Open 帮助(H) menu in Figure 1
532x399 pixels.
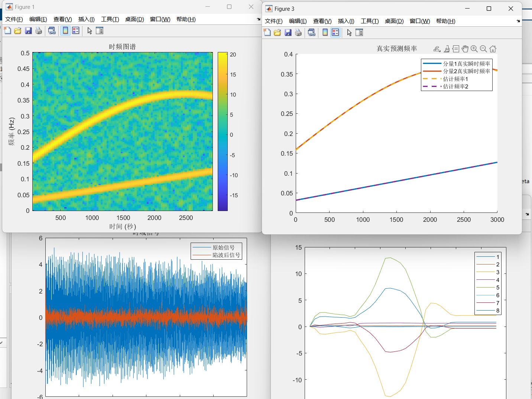(x=186, y=19)
